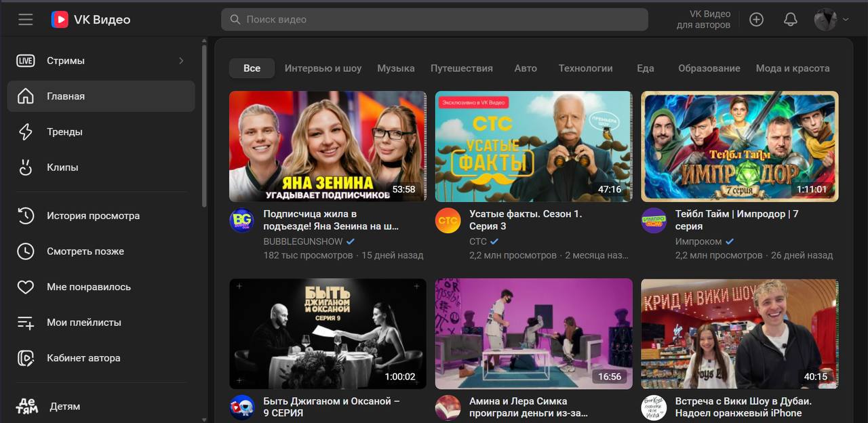Open Кабинет автора
This screenshot has height=423, width=868.
[x=101, y=358]
